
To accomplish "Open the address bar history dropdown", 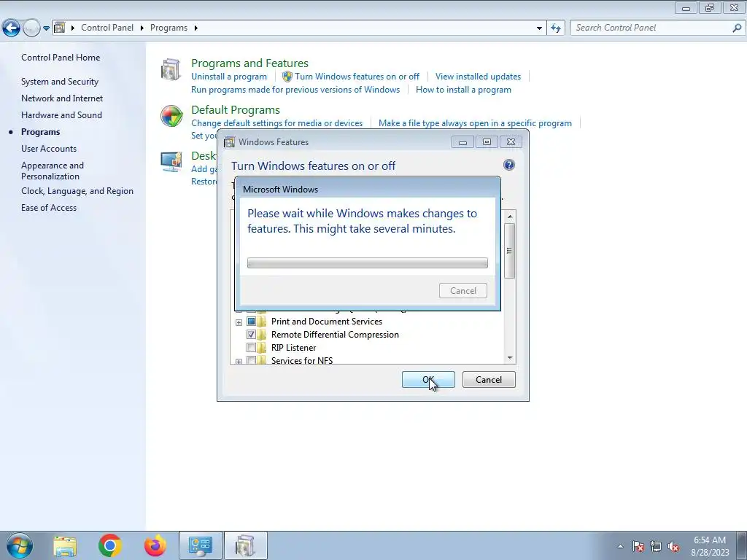I will click(539, 28).
